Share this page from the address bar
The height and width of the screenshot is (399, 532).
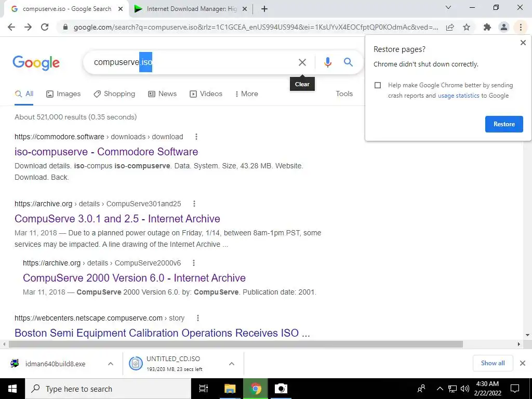pyautogui.click(x=450, y=27)
